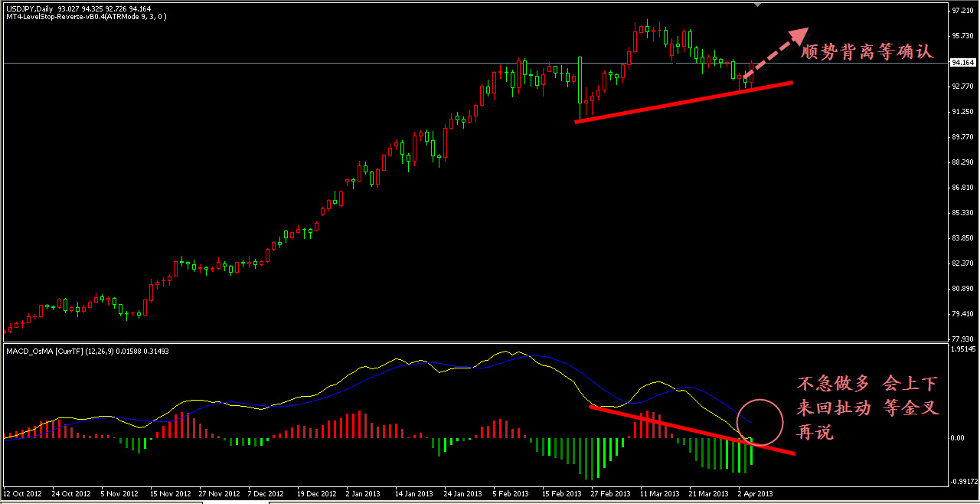Click price axis value 86.810

tap(962, 188)
